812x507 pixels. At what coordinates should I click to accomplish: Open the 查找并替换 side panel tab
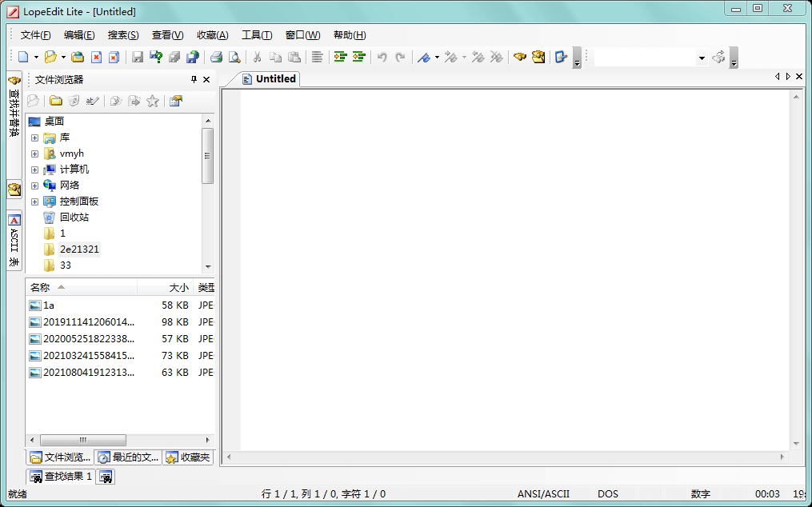click(14, 108)
